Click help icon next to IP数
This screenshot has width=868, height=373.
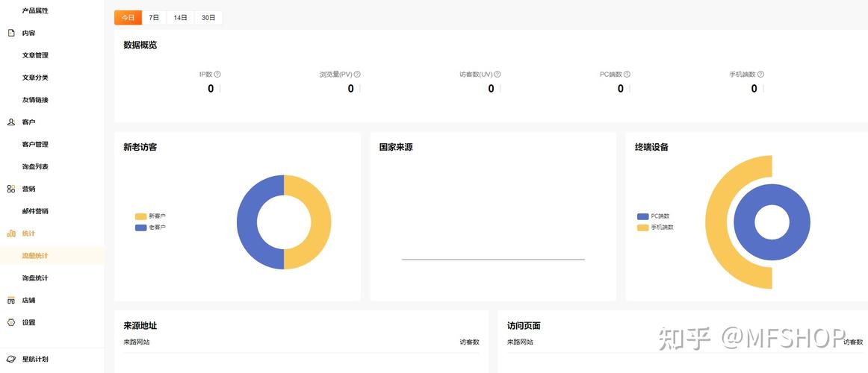coord(217,74)
